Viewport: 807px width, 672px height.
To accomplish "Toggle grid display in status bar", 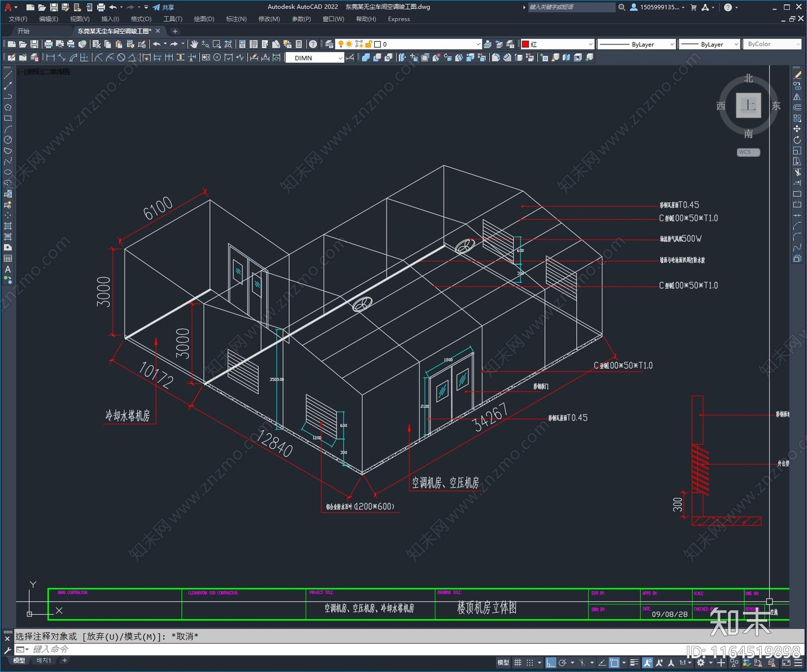I will [518, 662].
